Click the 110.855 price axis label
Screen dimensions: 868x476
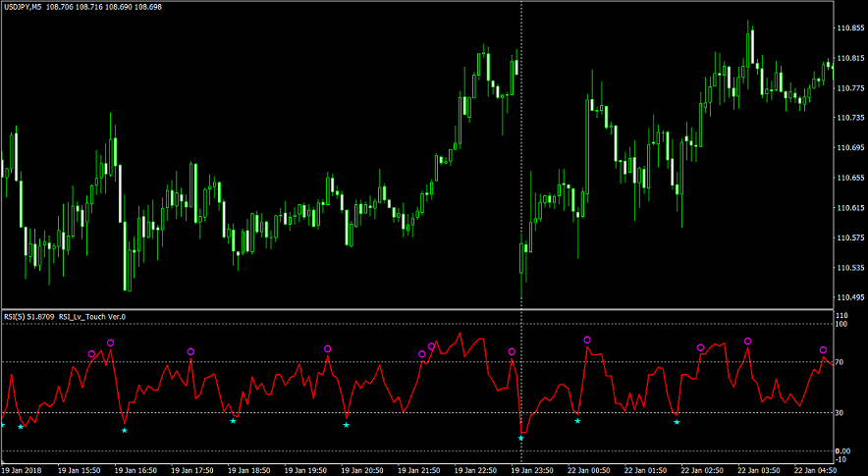coord(851,27)
